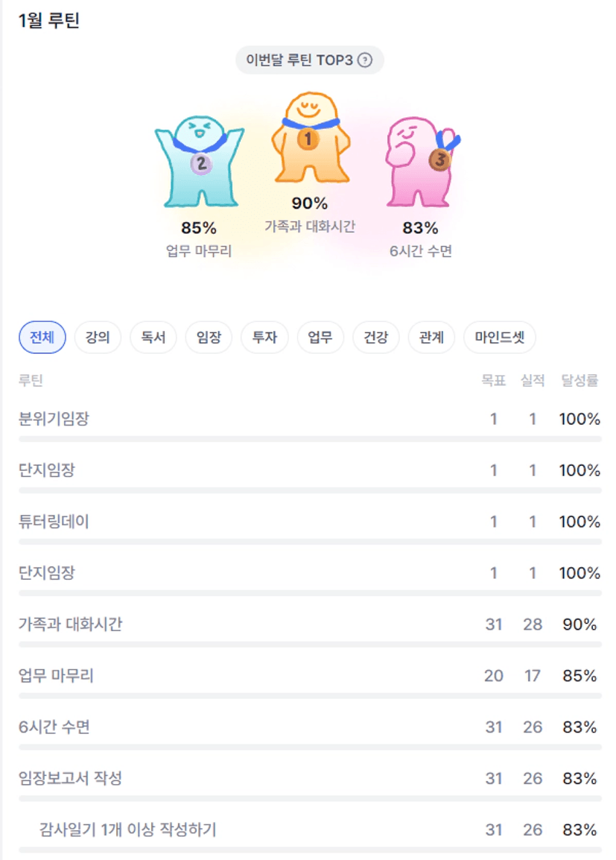Select the 건강 category chip
The width and height of the screenshot is (616, 860).
[375, 338]
